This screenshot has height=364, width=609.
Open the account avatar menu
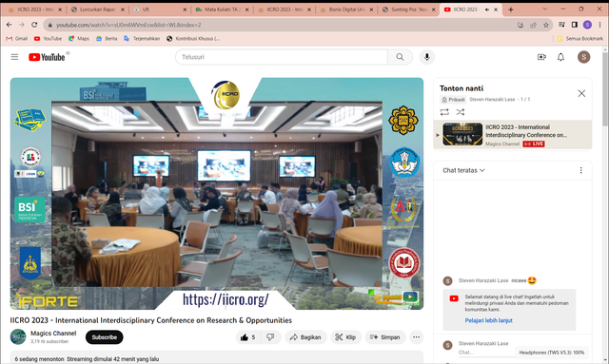point(583,57)
